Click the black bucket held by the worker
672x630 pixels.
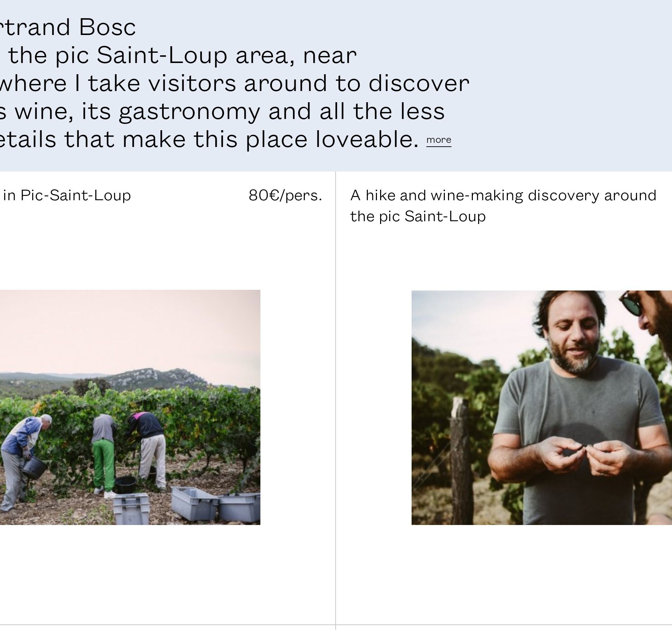click(34, 467)
